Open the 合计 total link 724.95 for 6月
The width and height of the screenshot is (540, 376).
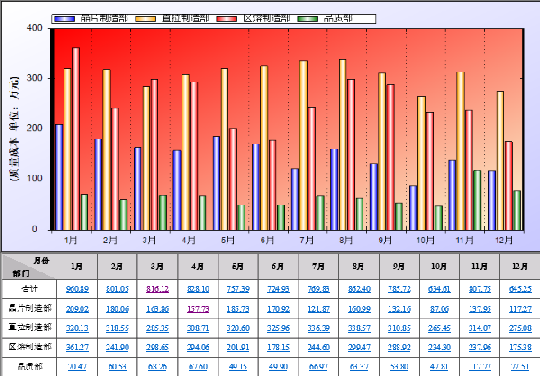click(278, 289)
